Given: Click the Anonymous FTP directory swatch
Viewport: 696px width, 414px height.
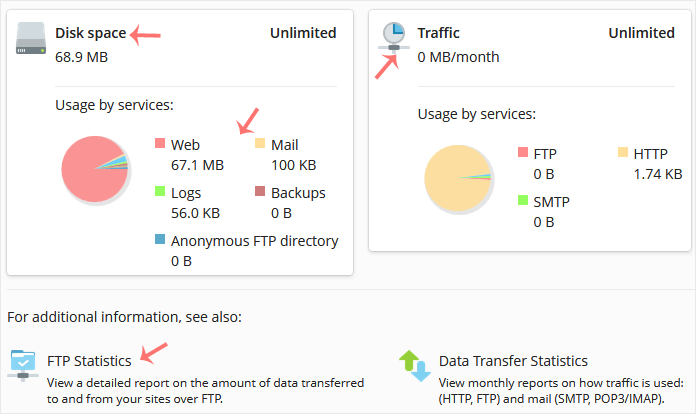Looking at the screenshot, I should click(160, 240).
